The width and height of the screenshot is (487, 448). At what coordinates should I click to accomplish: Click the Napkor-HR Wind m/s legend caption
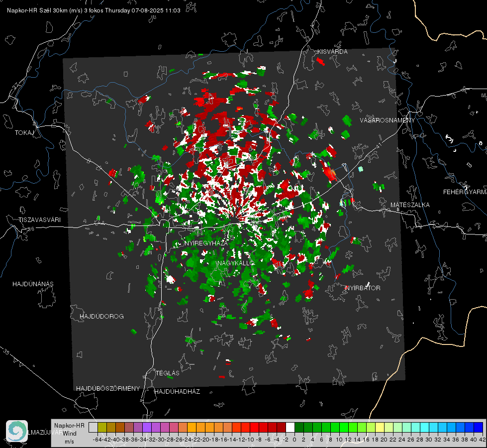click(69, 434)
